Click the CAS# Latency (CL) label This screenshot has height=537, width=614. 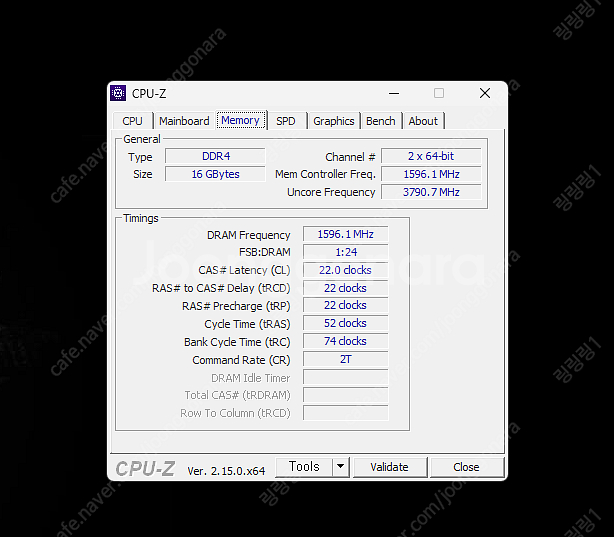244,270
